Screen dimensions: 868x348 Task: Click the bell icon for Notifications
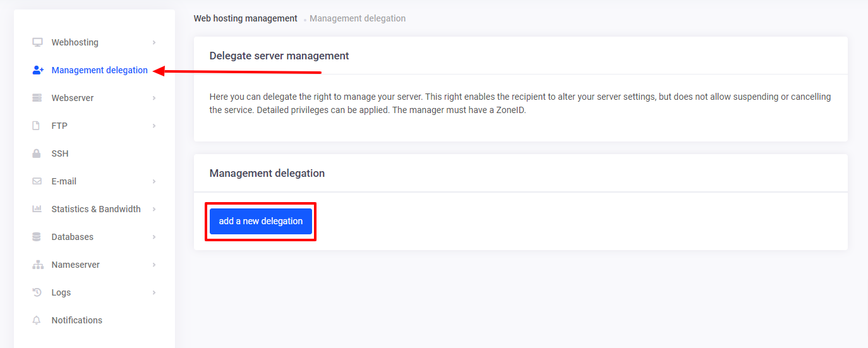(x=37, y=320)
